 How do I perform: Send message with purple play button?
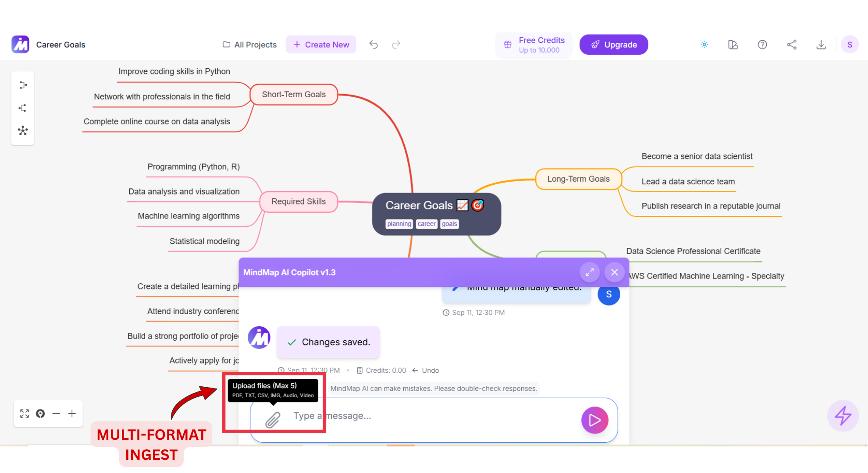click(594, 420)
